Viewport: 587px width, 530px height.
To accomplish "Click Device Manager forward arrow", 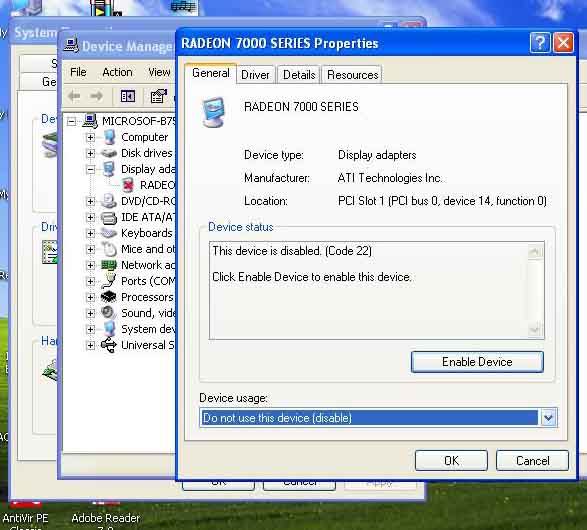I will [96, 96].
